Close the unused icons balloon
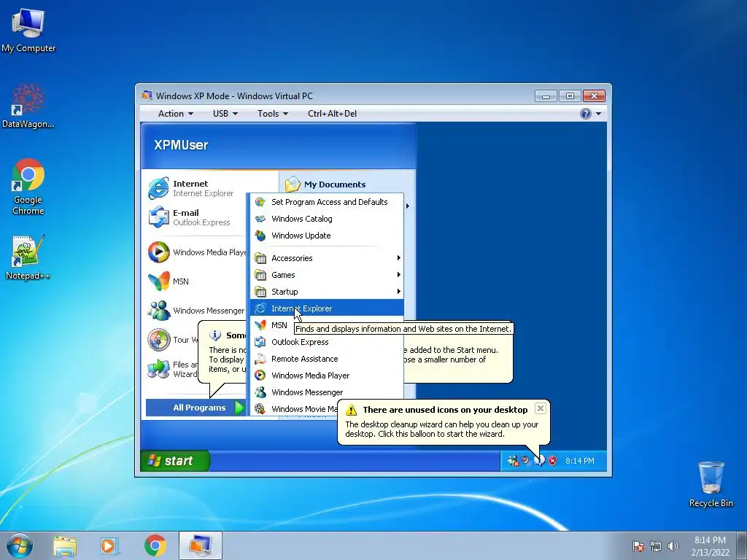This screenshot has height=560, width=747. pyautogui.click(x=541, y=408)
